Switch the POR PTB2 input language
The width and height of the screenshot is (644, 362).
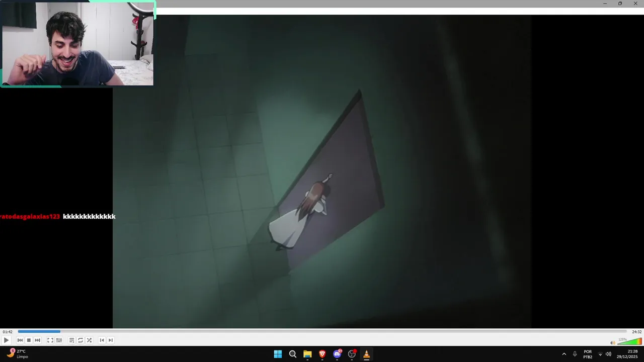(588, 354)
